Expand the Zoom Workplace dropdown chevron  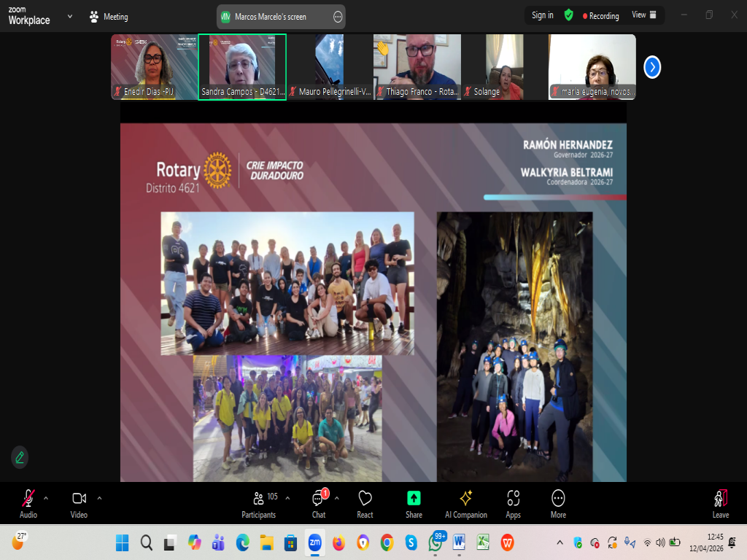(x=70, y=16)
